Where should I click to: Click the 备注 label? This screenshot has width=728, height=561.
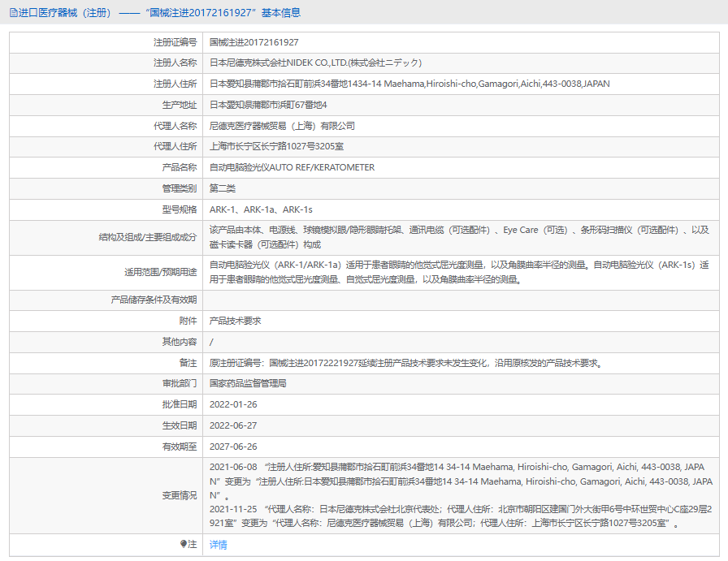[188, 363]
